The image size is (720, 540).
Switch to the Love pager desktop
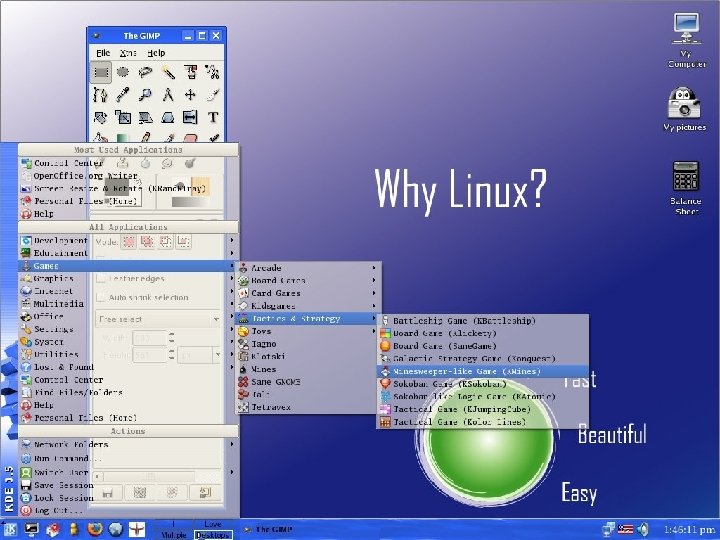213,524
